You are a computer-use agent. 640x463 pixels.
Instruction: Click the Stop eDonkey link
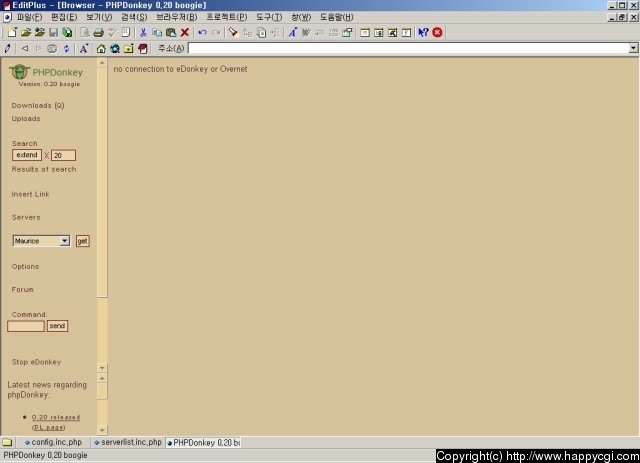[x=36, y=362]
